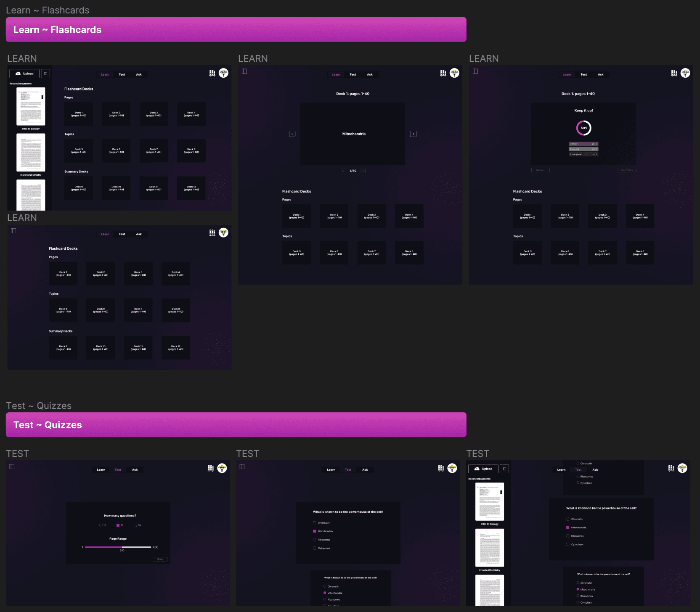The image size is (700, 612).
Task: Check Ribosomes in first question, collapsed-sidebar TEST frame
Action: [314, 540]
